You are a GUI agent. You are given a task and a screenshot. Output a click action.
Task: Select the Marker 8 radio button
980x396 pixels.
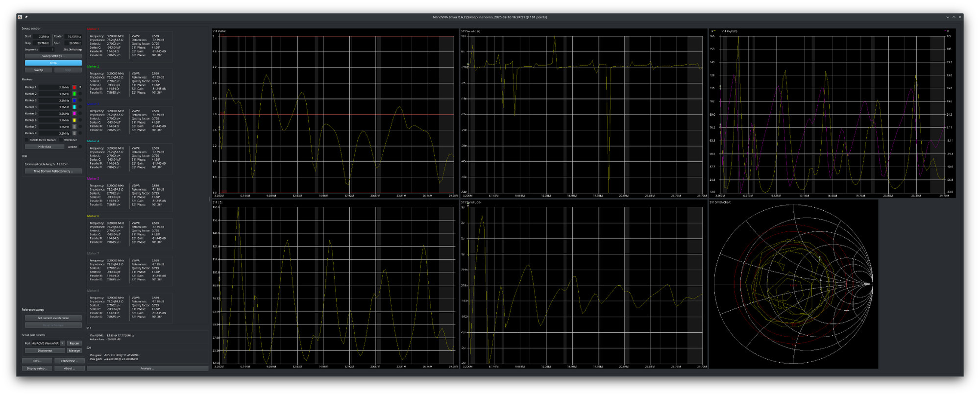(x=80, y=133)
